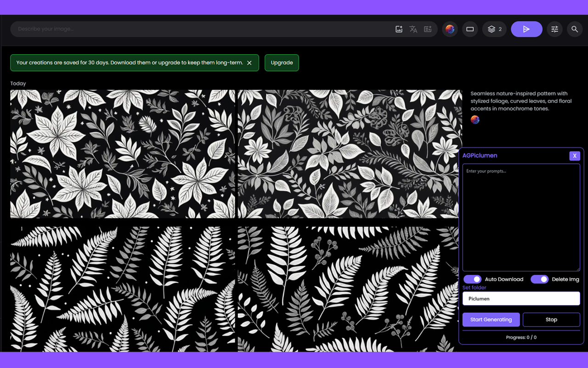588x368 pixels.
Task: Click the Enter your prompts text area
Action: 521,218
